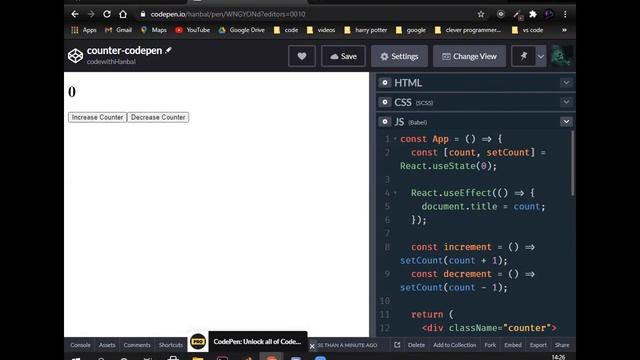Close the CodePen Unlock notification

tap(312, 346)
